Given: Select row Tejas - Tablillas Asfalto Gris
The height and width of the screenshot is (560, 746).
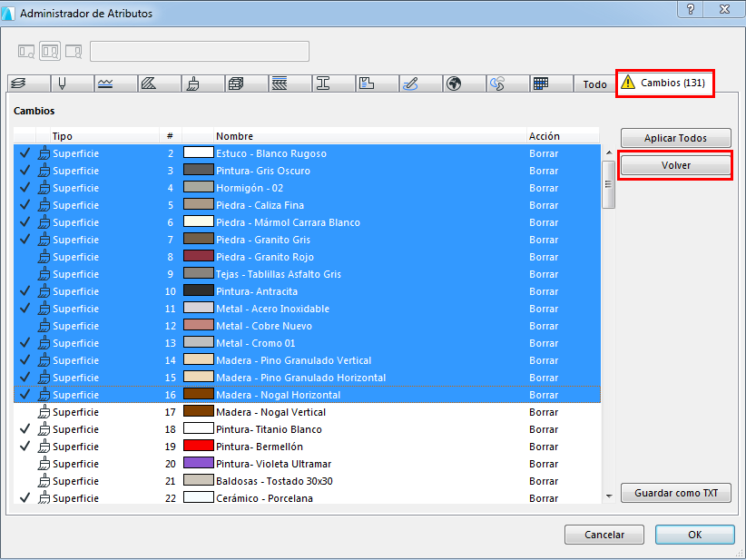Looking at the screenshot, I should pos(307,274).
